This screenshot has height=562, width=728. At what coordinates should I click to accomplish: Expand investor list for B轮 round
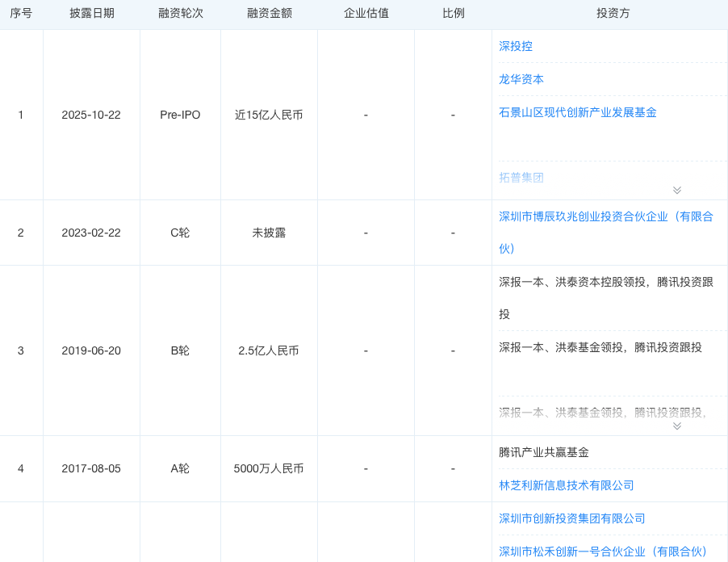click(676, 426)
